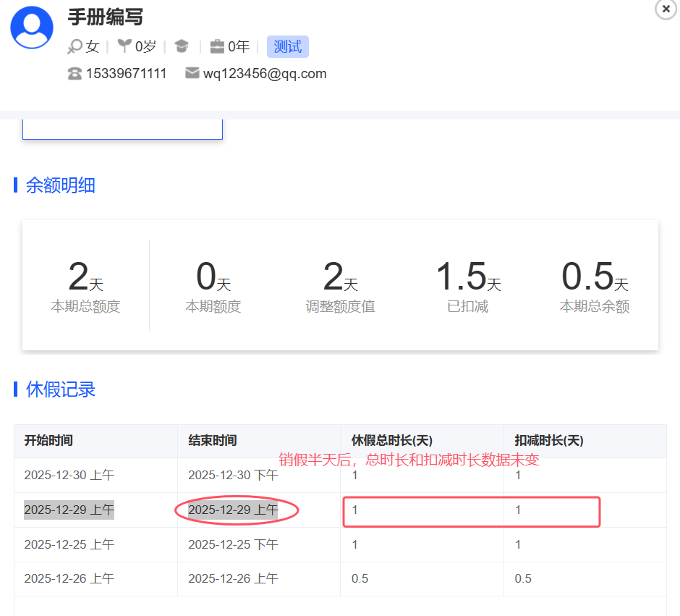Click the envelope email icon

[192, 73]
